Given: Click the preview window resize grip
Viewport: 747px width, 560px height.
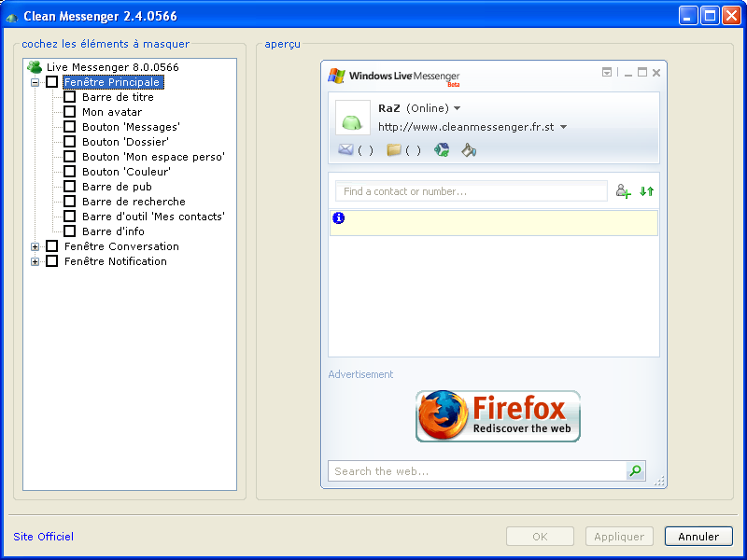Looking at the screenshot, I should pos(660,481).
